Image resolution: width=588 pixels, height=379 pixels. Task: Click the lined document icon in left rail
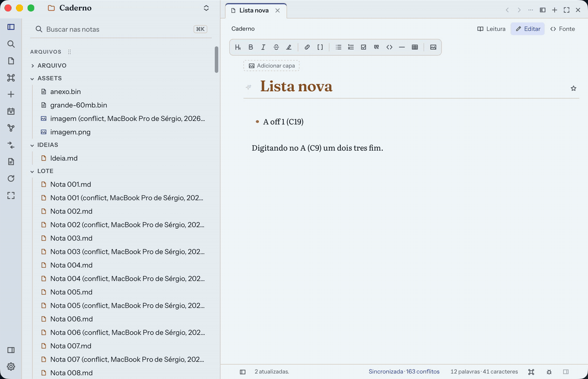11,162
